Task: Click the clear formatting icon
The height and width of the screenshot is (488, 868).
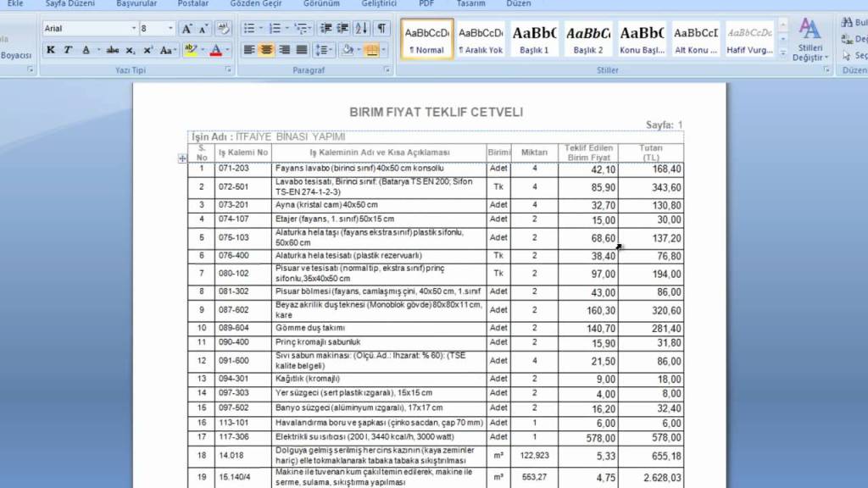Action: 222,29
